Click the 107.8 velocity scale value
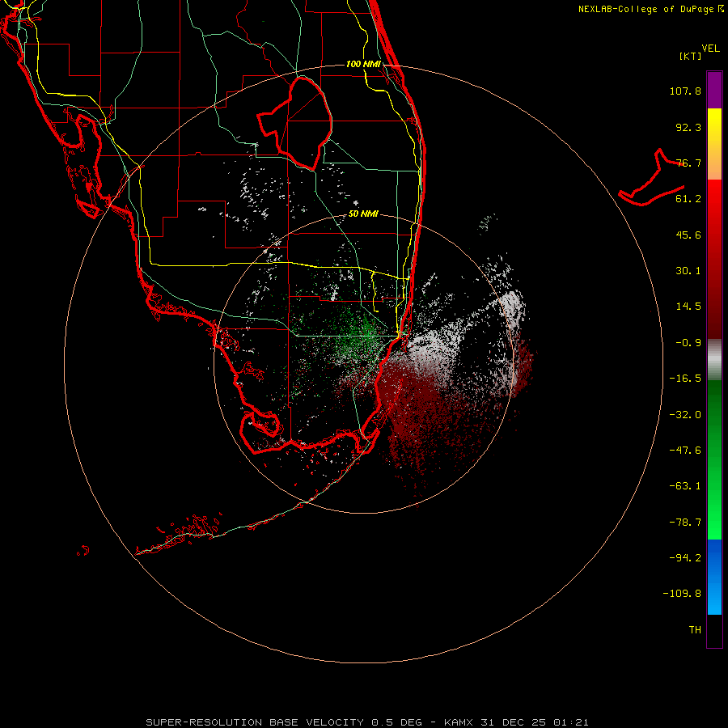The width and height of the screenshot is (728, 728). 685,91
